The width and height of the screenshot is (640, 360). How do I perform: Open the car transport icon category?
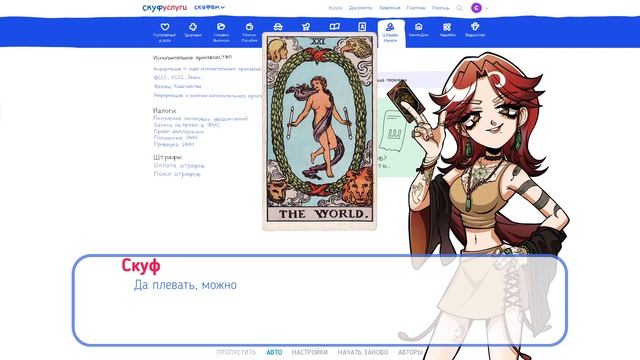pyautogui.click(x=278, y=27)
